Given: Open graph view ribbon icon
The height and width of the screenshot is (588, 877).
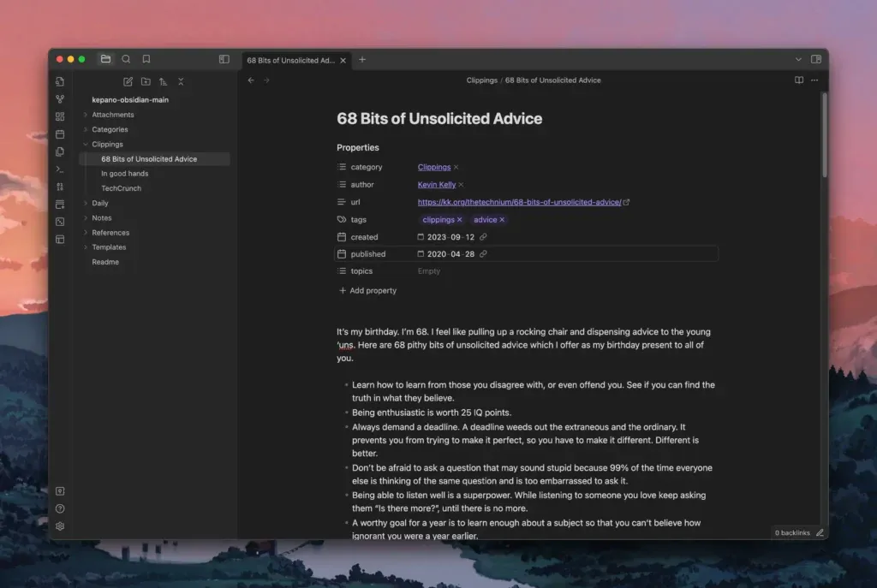Looking at the screenshot, I should click(x=60, y=99).
